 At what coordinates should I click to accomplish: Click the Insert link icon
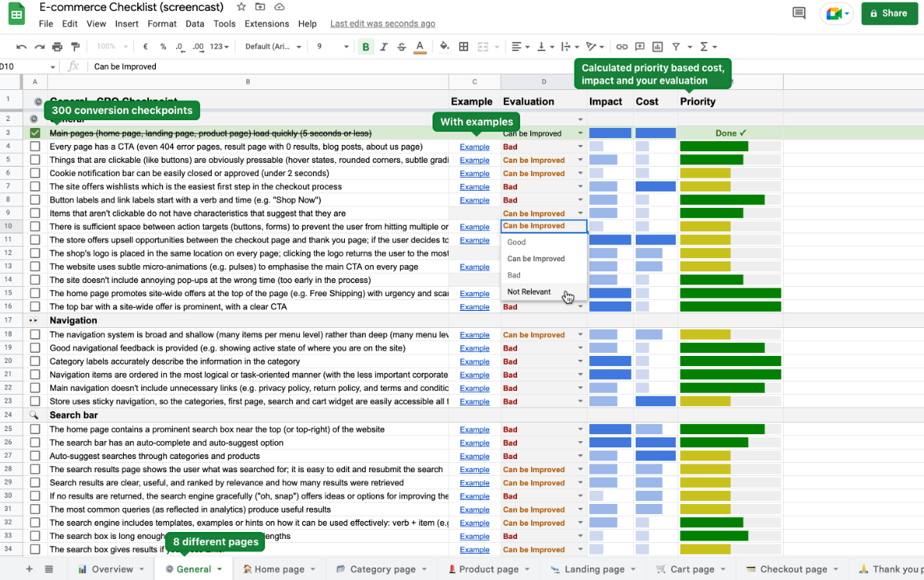coord(622,47)
